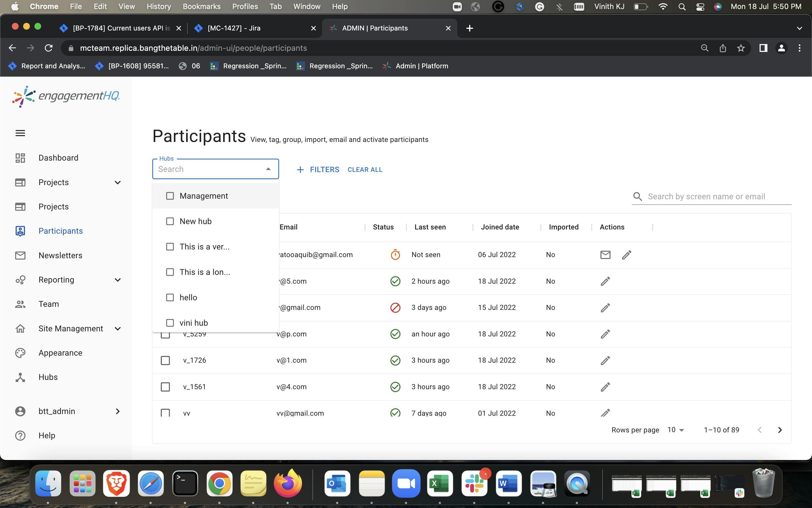
Task: Click the email icon for atooaquib@gmail.com row
Action: pos(605,255)
